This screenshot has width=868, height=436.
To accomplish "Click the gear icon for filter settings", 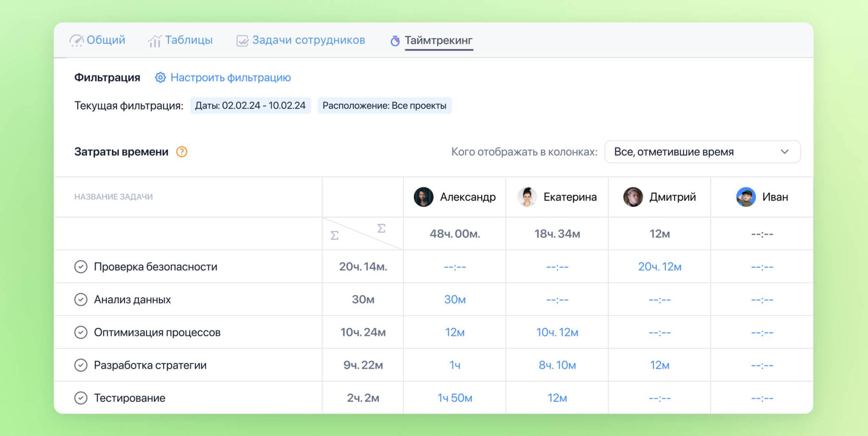I will (x=160, y=78).
